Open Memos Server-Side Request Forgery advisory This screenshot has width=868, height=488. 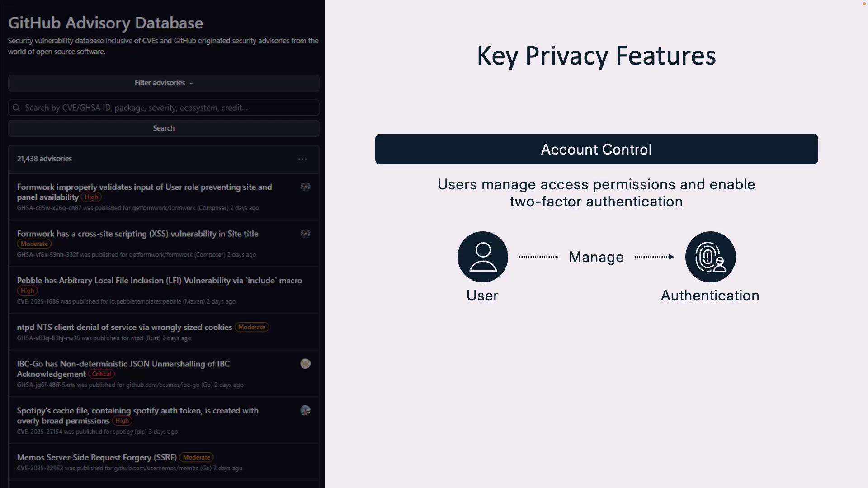[x=97, y=457]
